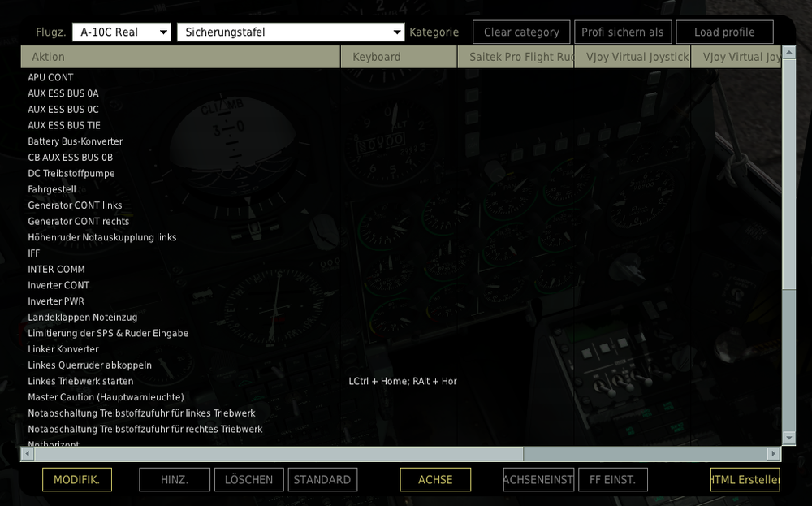Select the Höhenruder Notauskupplung links row
Screen dimensions: 812x506
point(401,237)
